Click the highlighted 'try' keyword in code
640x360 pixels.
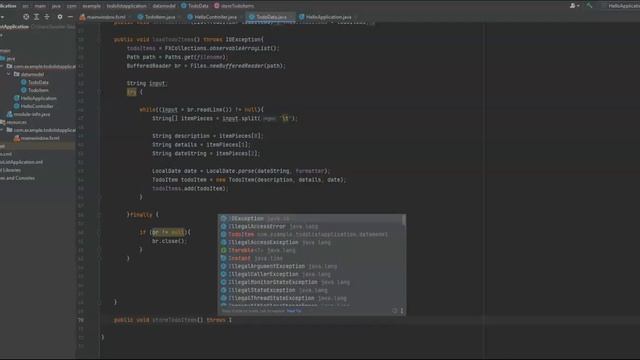tap(131, 92)
